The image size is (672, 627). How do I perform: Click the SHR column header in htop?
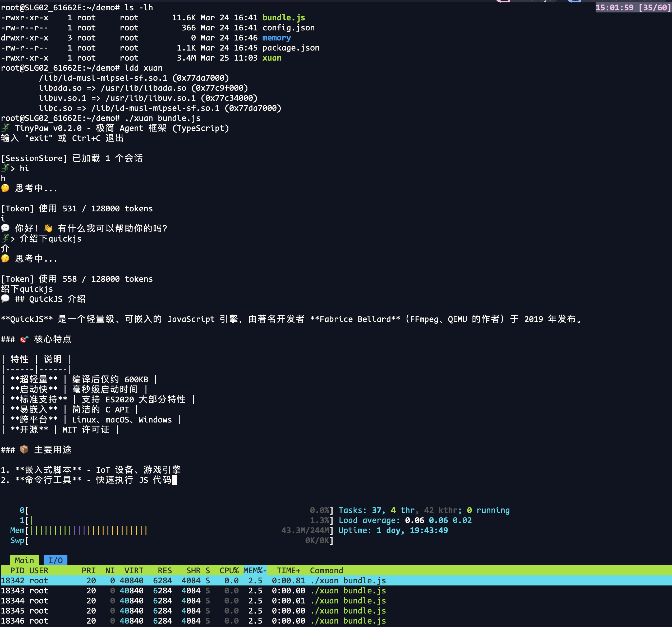tap(193, 570)
